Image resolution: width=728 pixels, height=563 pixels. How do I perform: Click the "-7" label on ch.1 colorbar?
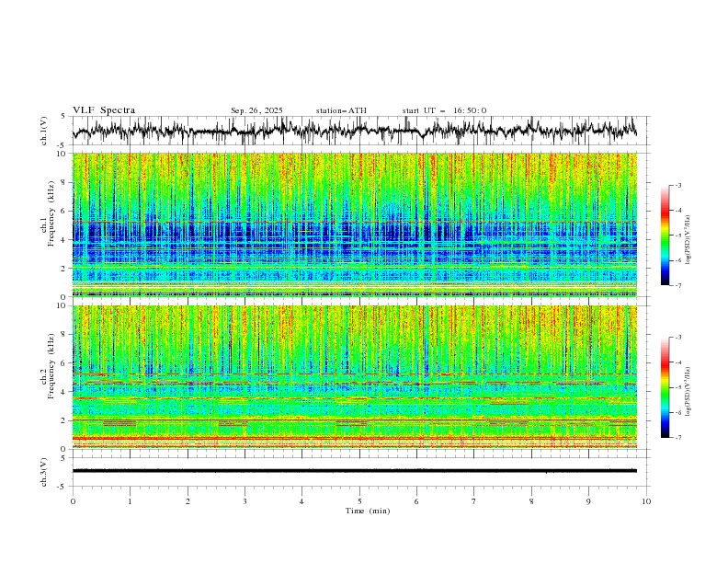[x=678, y=285]
